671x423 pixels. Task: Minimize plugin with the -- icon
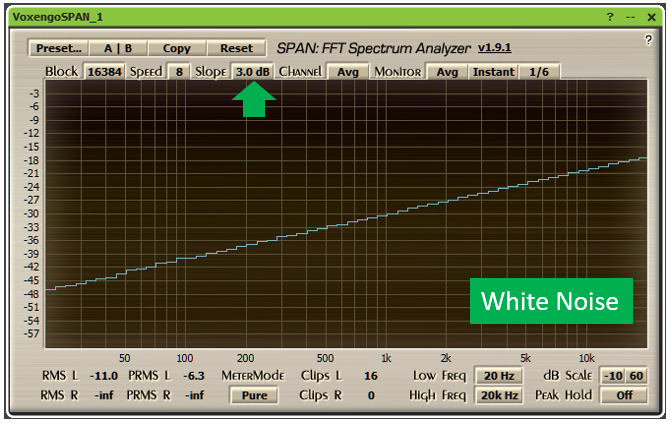630,17
